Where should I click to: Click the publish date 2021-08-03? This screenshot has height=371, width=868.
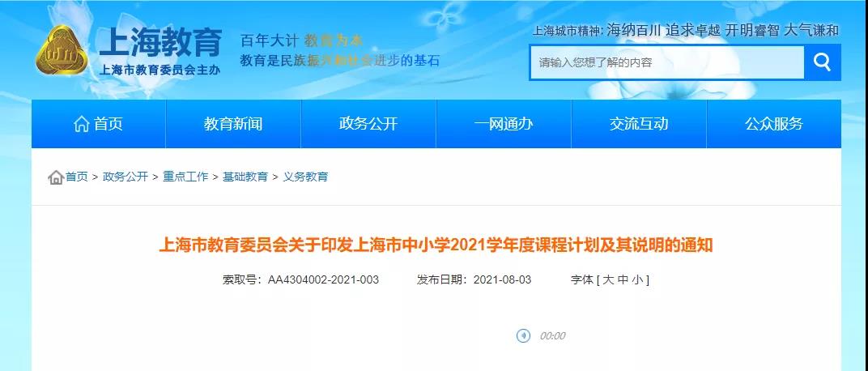pos(502,279)
